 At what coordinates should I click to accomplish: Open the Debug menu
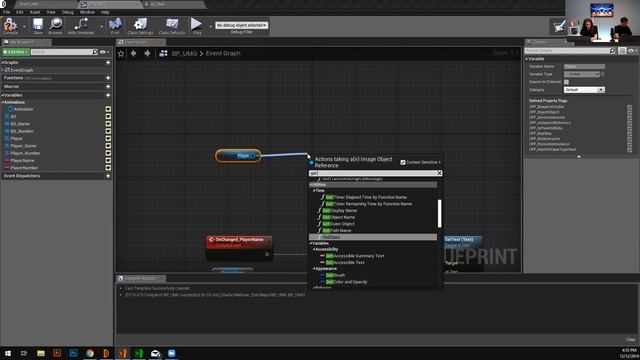[x=67, y=12]
